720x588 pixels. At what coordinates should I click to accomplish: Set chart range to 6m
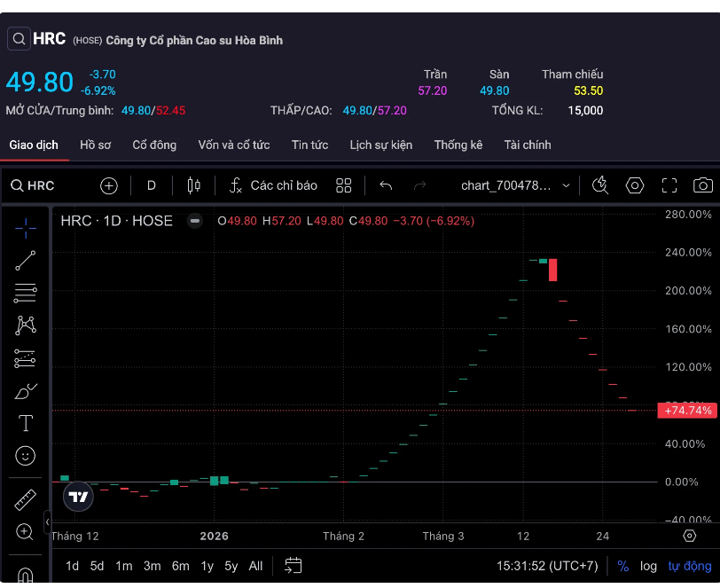click(x=181, y=566)
